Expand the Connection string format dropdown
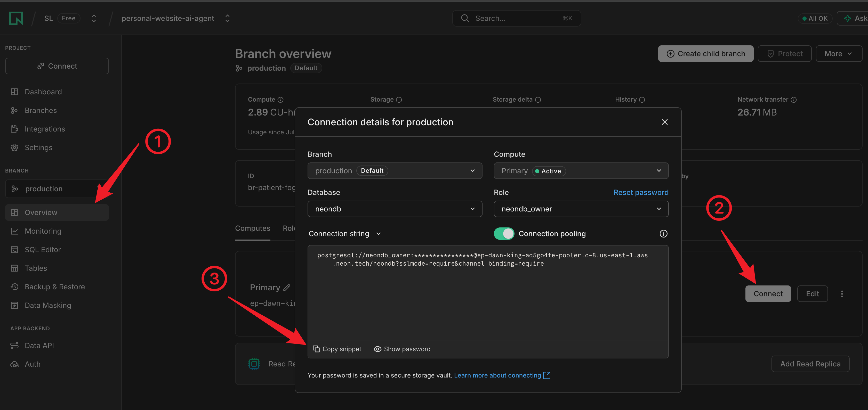 click(345, 234)
